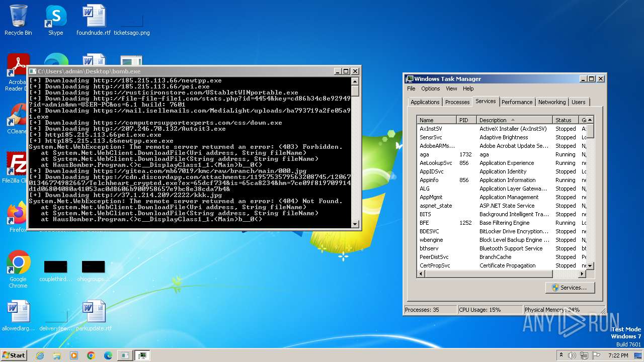
Task: Click the taskbar clock showing 7:22 PM
Action: [618, 355]
